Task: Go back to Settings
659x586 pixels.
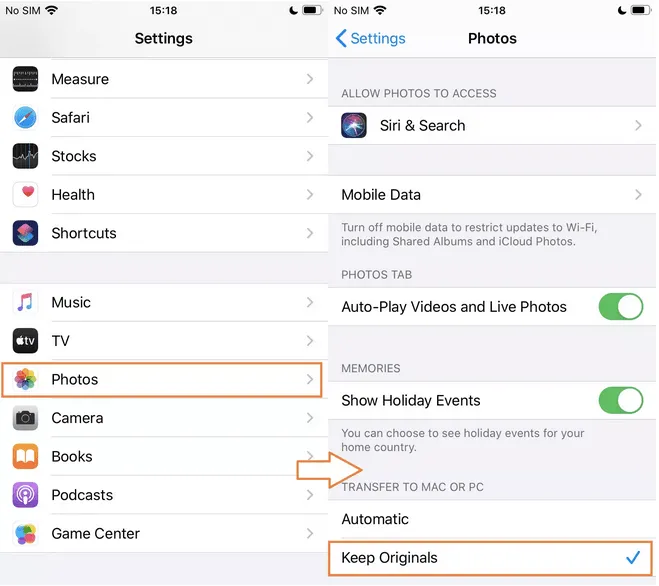Action: coord(370,38)
